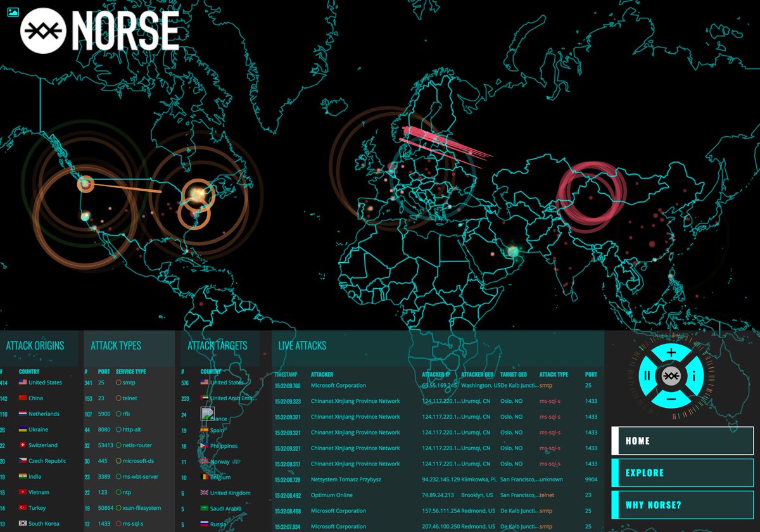Click the Ukraine flag in Attack Origins
The image size is (760, 532).
point(23,429)
